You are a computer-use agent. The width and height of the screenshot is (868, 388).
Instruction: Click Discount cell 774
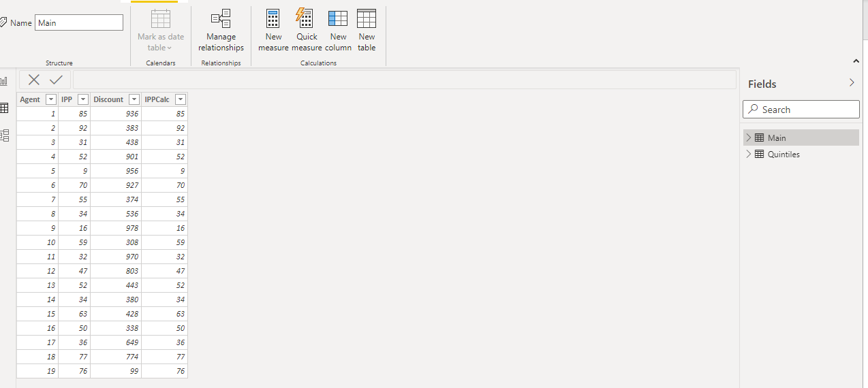[116, 357]
